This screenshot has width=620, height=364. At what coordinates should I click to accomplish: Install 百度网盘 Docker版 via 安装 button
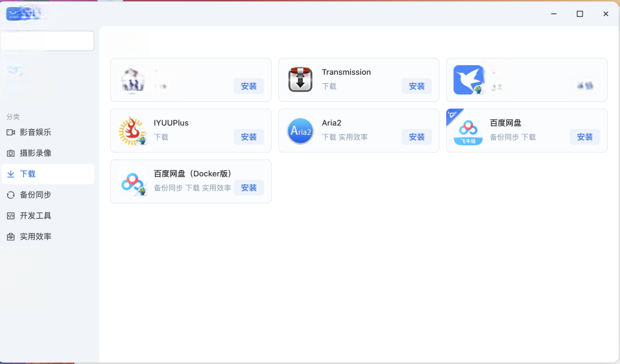click(x=249, y=188)
